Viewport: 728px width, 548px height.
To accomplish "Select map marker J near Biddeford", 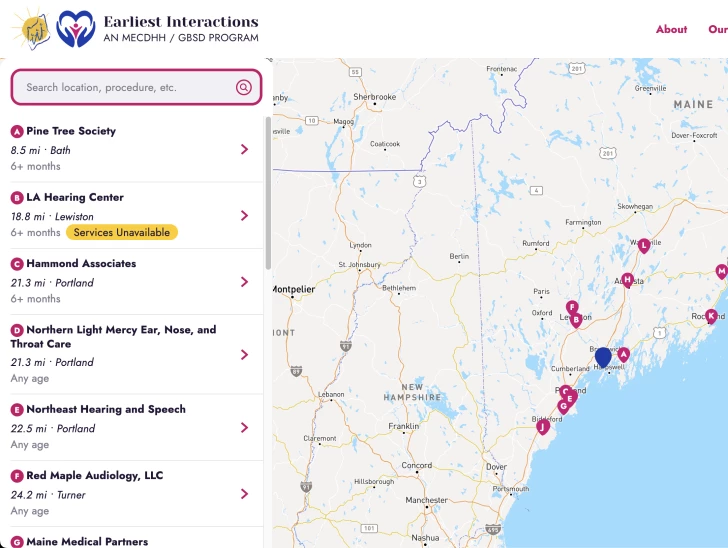I will point(543,427).
